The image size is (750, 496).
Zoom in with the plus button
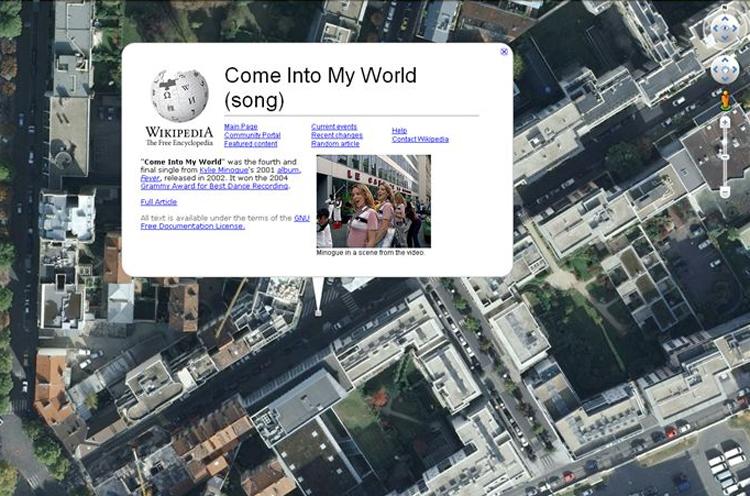point(725,122)
